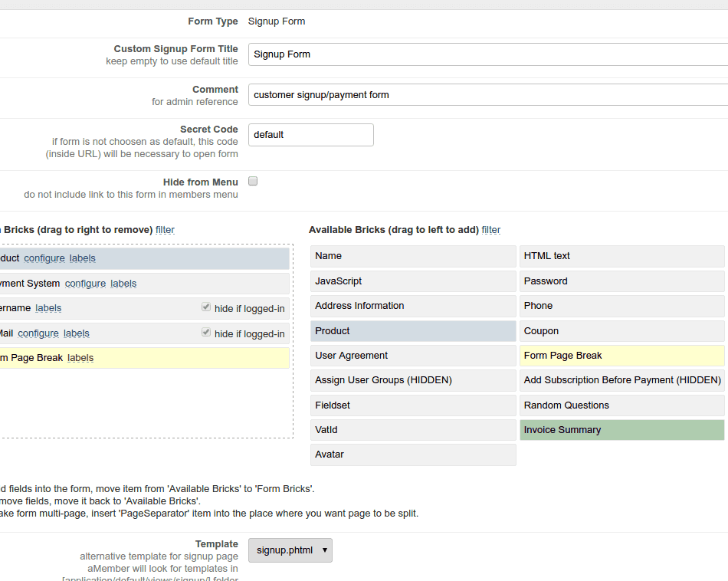The height and width of the screenshot is (581, 728).
Task: Click labels link on Product form brick
Action: point(83,258)
